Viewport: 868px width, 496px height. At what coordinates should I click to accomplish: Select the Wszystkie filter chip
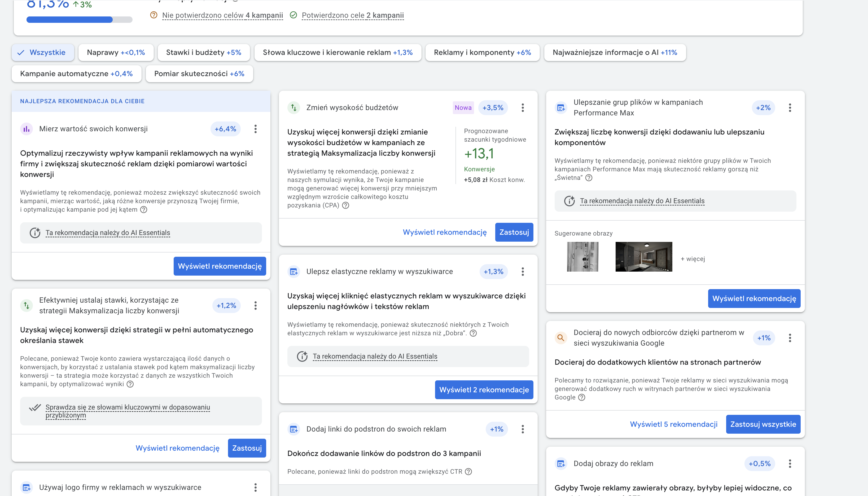click(43, 53)
